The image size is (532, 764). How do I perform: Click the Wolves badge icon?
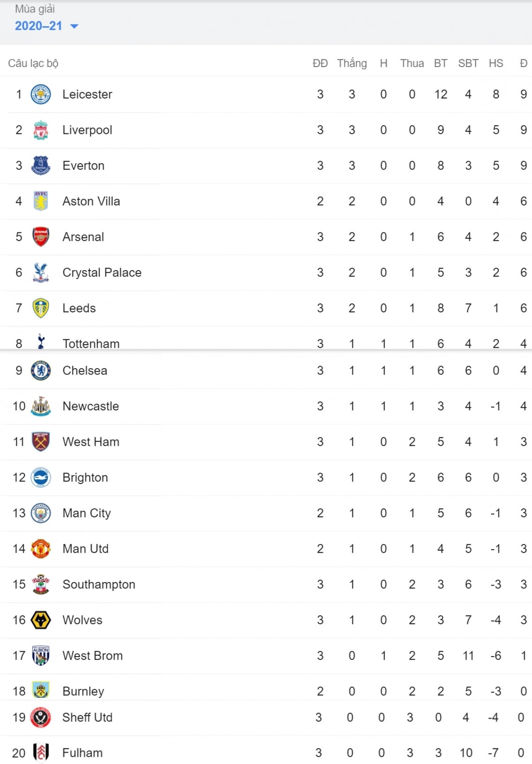point(41,620)
